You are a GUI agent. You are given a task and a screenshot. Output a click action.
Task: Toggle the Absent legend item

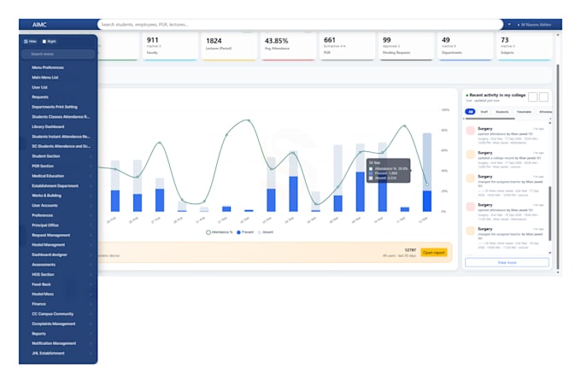[266, 232]
